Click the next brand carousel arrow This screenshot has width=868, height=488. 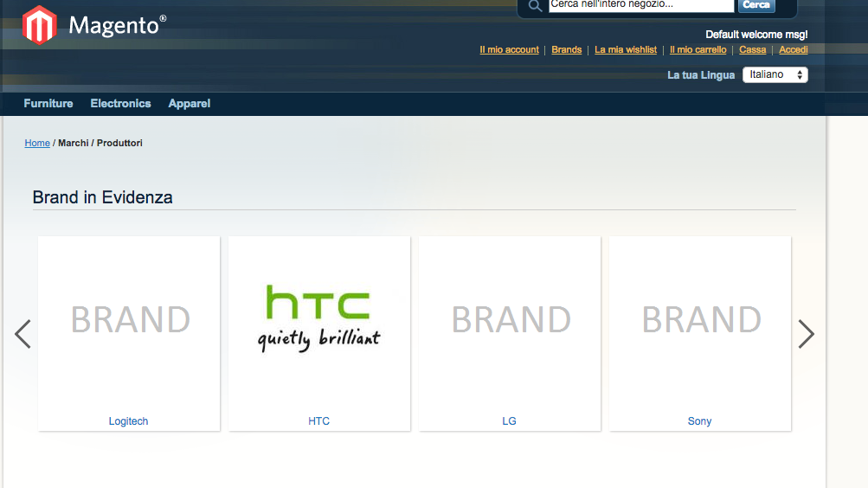[806, 334]
